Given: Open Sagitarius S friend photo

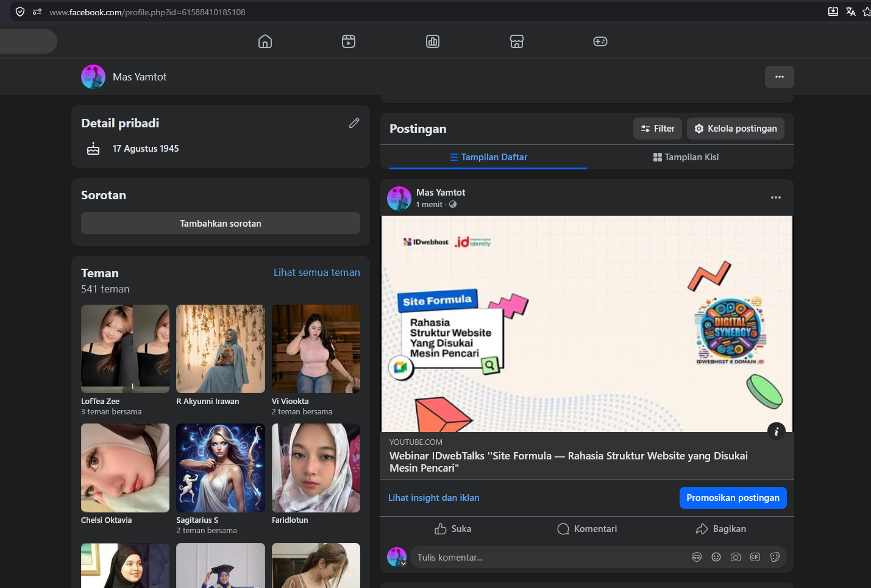Looking at the screenshot, I should (221, 468).
